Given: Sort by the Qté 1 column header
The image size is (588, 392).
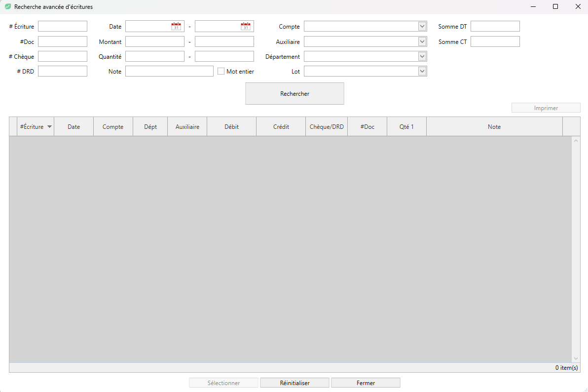Looking at the screenshot, I should (x=406, y=126).
